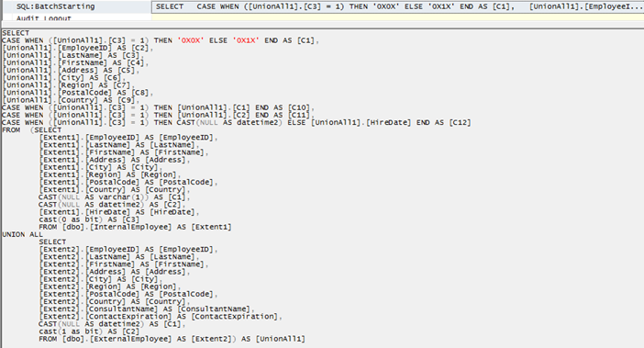The height and width of the screenshot is (348, 644).
Task: Click the cast(0 as bit) AS [C3] line
Action: [x=89, y=219]
